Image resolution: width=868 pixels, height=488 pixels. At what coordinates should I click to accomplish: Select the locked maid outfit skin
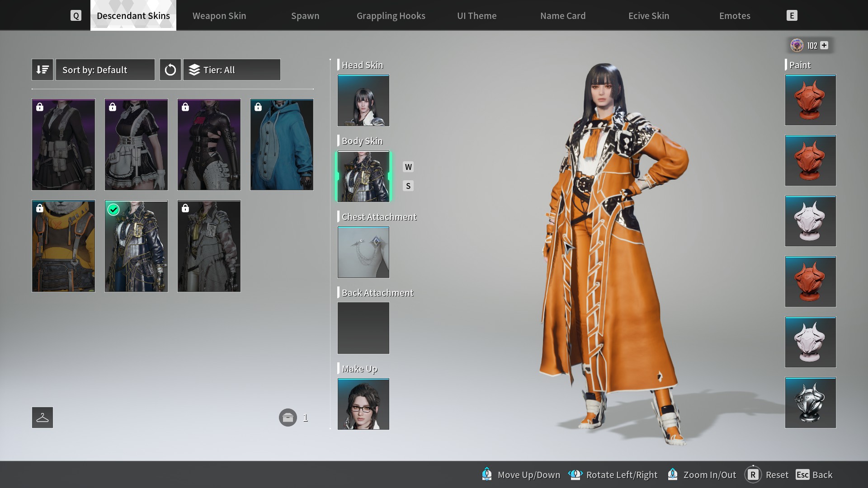point(136,145)
